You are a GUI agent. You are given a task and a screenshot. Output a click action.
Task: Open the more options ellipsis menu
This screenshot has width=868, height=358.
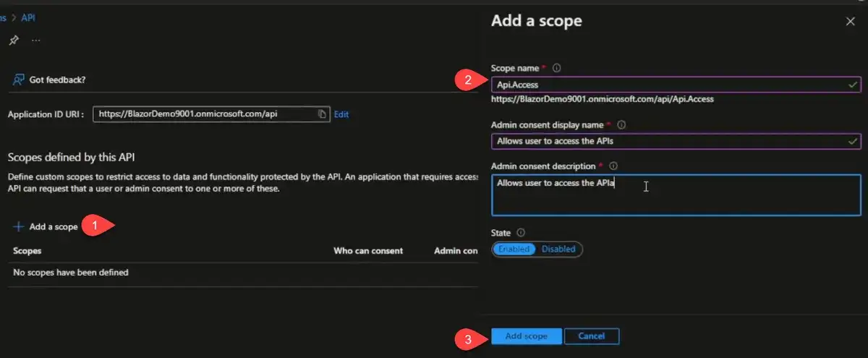(36, 41)
